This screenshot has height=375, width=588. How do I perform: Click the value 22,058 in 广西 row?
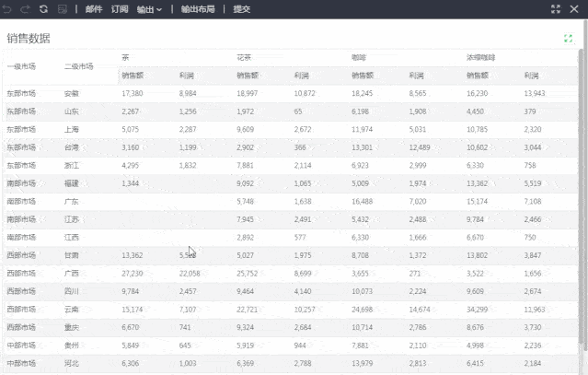tap(190, 274)
